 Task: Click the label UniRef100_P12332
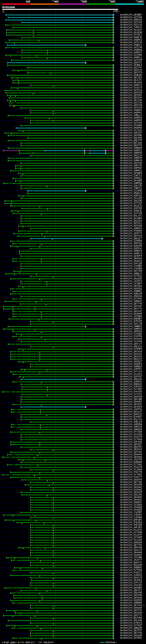(131, 130)
